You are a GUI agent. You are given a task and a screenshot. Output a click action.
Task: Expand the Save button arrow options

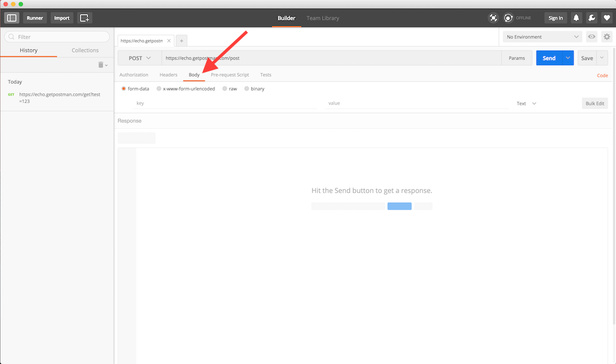(602, 58)
